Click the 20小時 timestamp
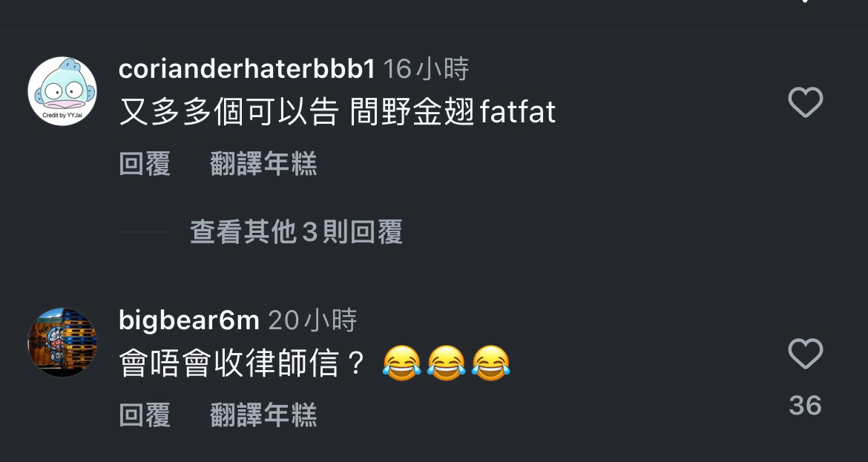868x462 pixels. point(312,320)
